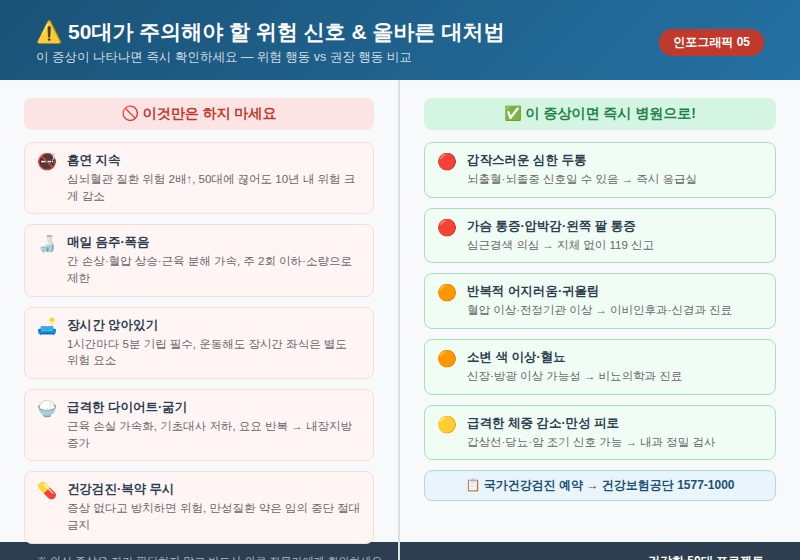Screen dimensions: 800x560
Task: Click the red circle beside 갑작스러운 심한 두통
Action: pos(447,161)
